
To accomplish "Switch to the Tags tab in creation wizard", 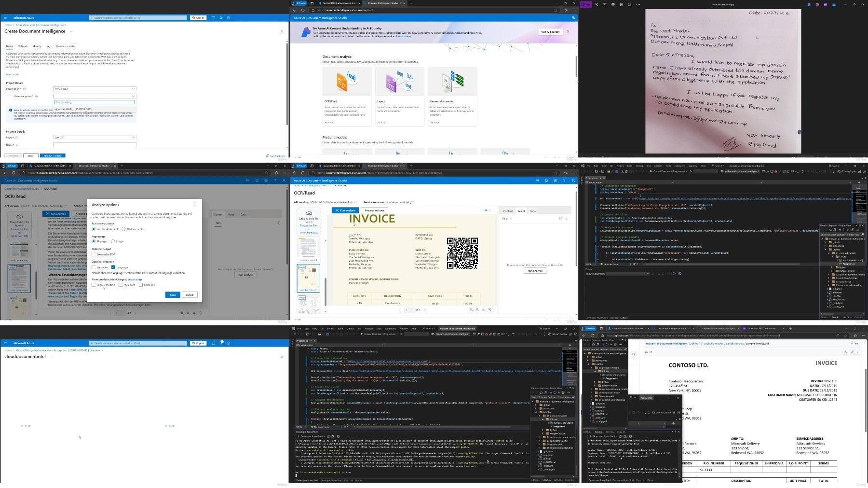I will click(x=49, y=46).
